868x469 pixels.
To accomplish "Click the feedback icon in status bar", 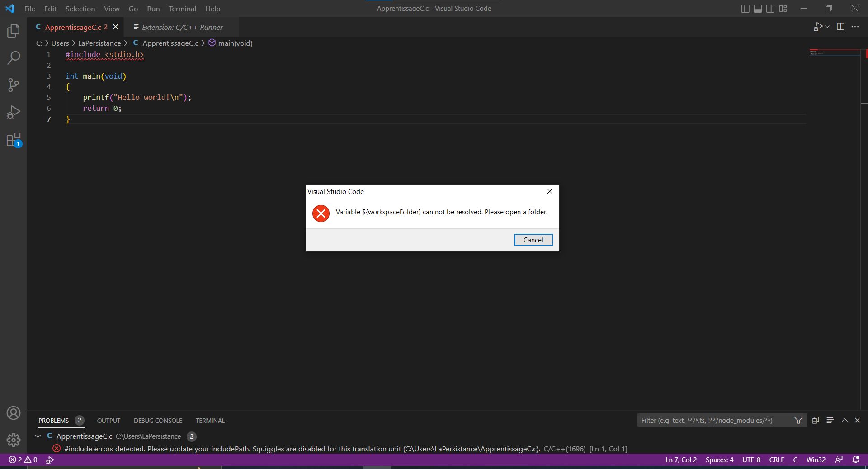I will pyautogui.click(x=839, y=460).
